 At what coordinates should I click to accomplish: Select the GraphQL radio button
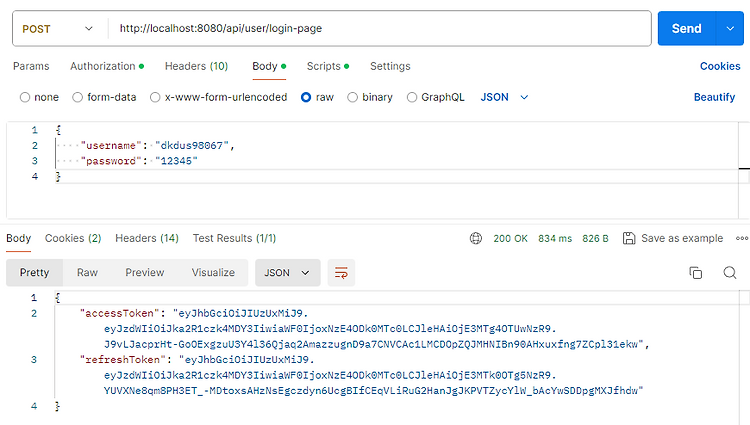[412, 98]
